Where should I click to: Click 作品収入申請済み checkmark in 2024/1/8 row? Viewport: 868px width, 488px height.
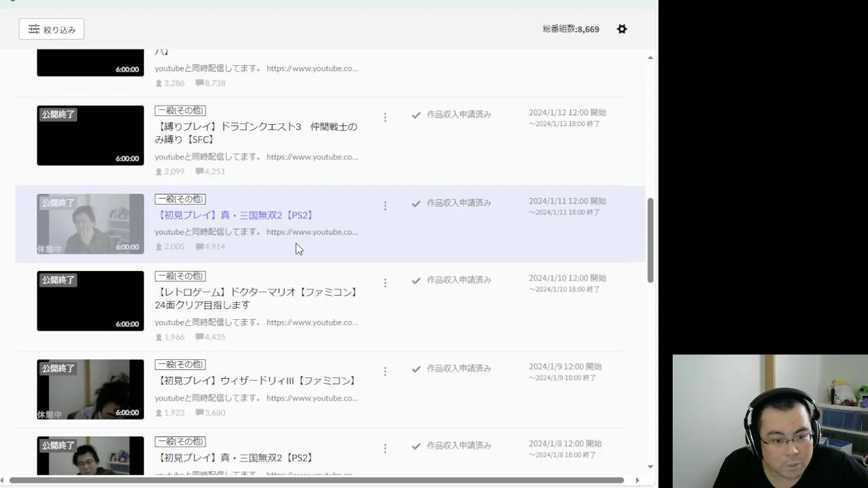coord(416,446)
